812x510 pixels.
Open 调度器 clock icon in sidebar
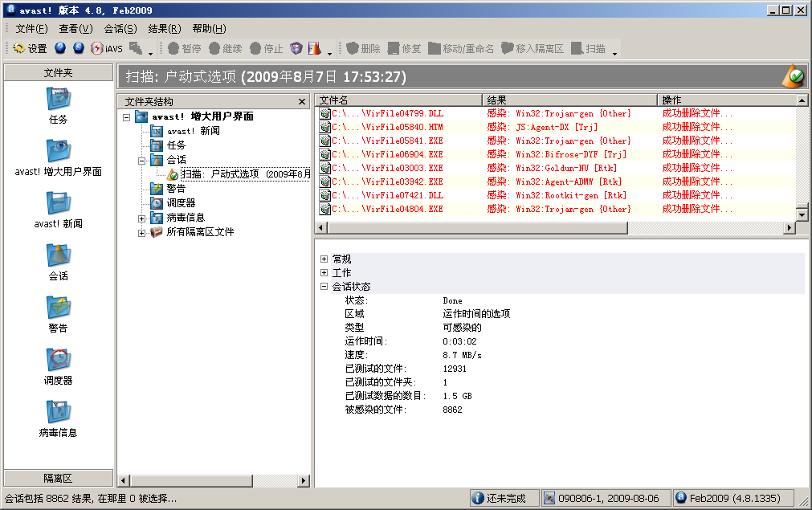click(x=58, y=366)
